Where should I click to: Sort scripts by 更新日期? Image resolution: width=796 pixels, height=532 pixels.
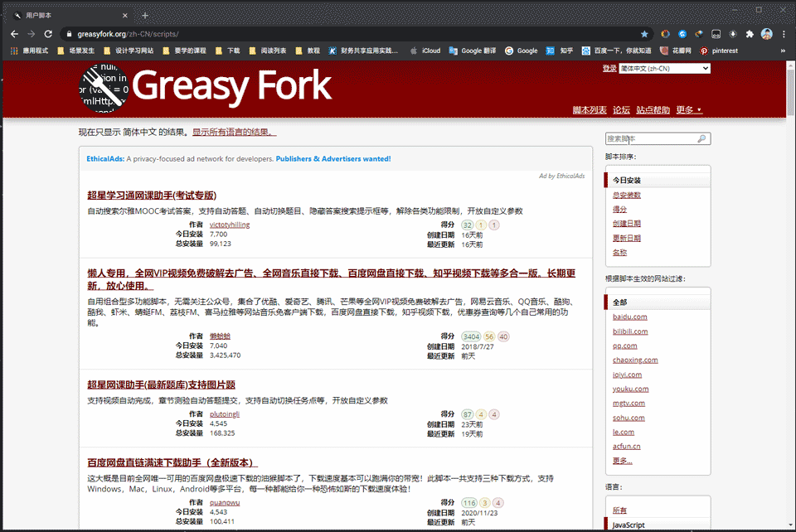(627, 239)
